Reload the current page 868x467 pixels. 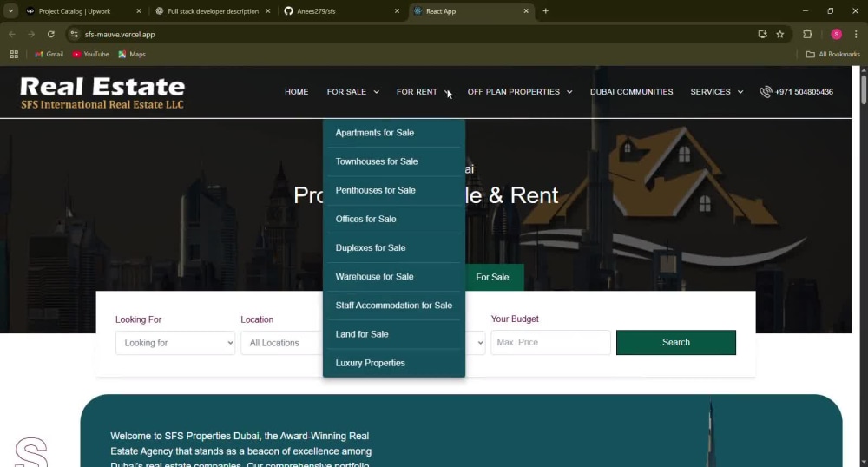[51, 35]
